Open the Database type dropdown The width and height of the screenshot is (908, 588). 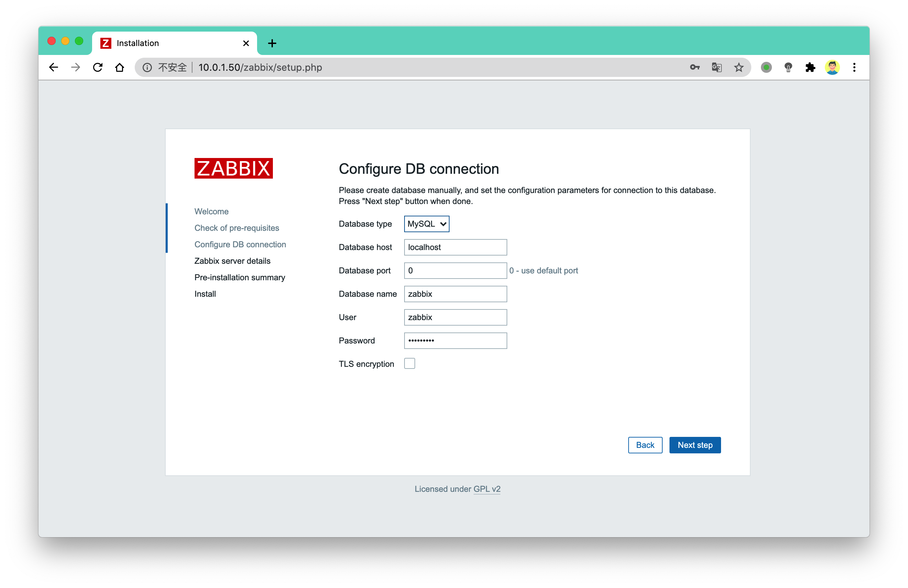click(x=427, y=224)
